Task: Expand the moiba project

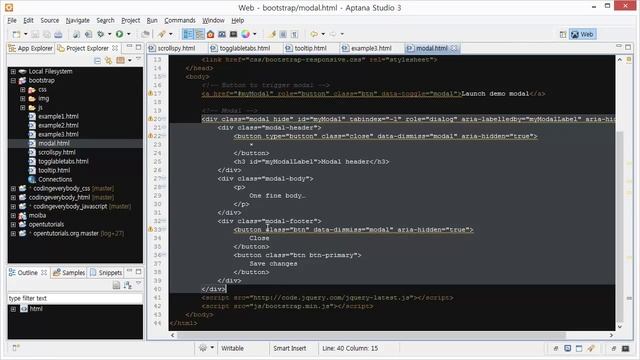Action: [x=13, y=216]
